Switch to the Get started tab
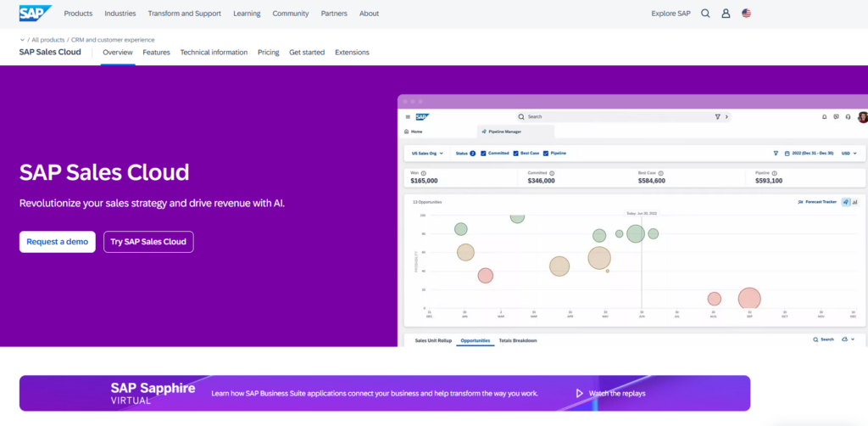The width and height of the screenshot is (868, 426). tap(307, 53)
